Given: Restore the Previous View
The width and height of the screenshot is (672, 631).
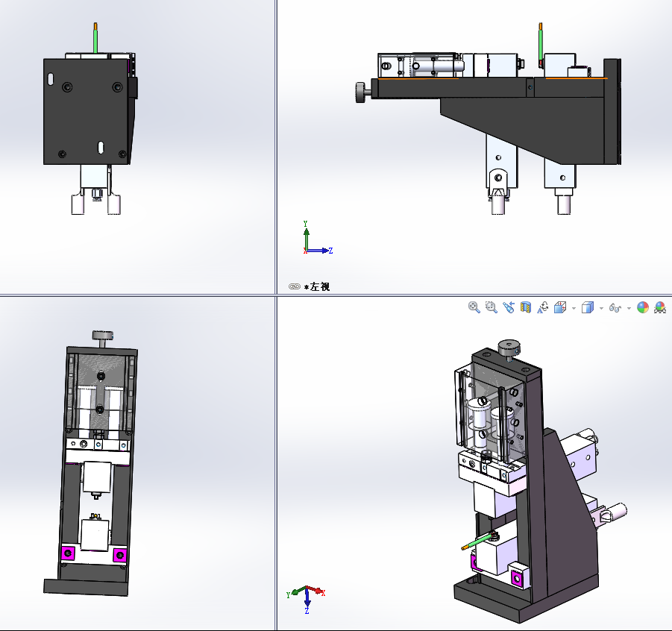Looking at the screenshot, I should point(508,307).
